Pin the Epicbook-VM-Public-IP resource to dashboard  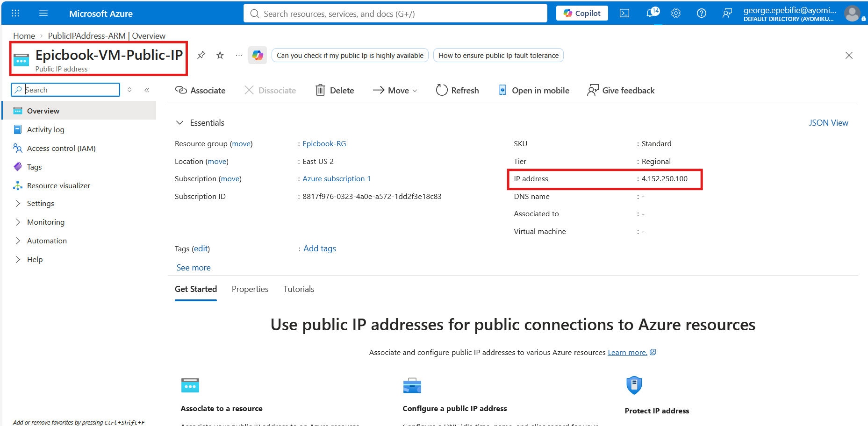click(201, 55)
